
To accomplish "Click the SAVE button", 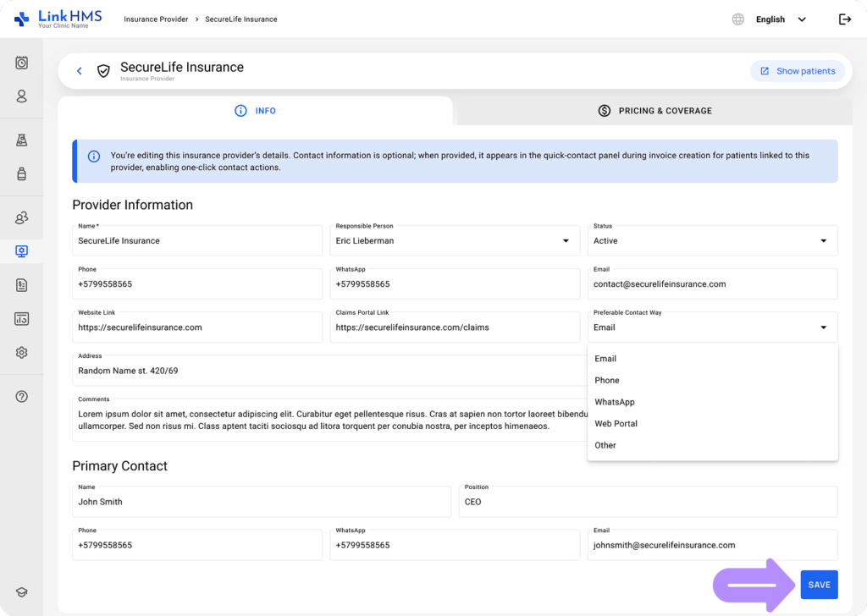I will point(819,585).
